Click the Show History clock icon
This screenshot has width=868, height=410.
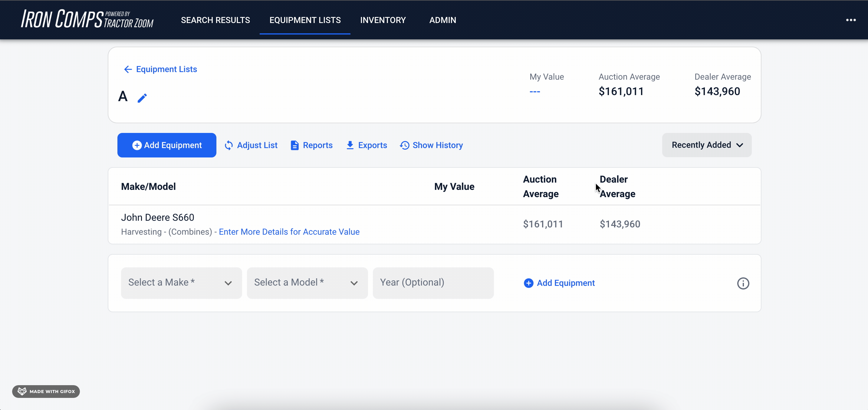[x=404, y=145]
